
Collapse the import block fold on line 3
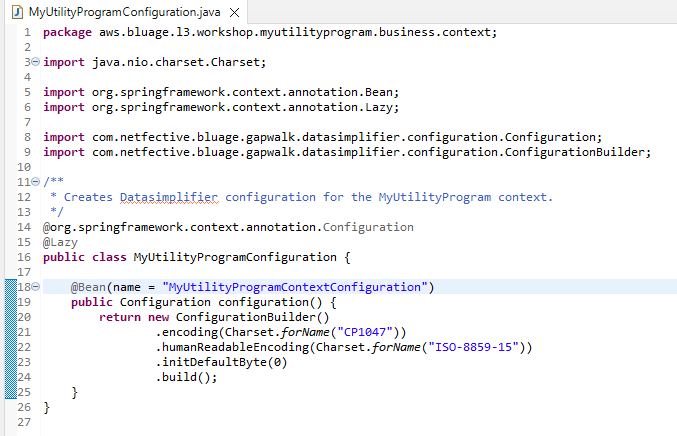pos(36,62)
